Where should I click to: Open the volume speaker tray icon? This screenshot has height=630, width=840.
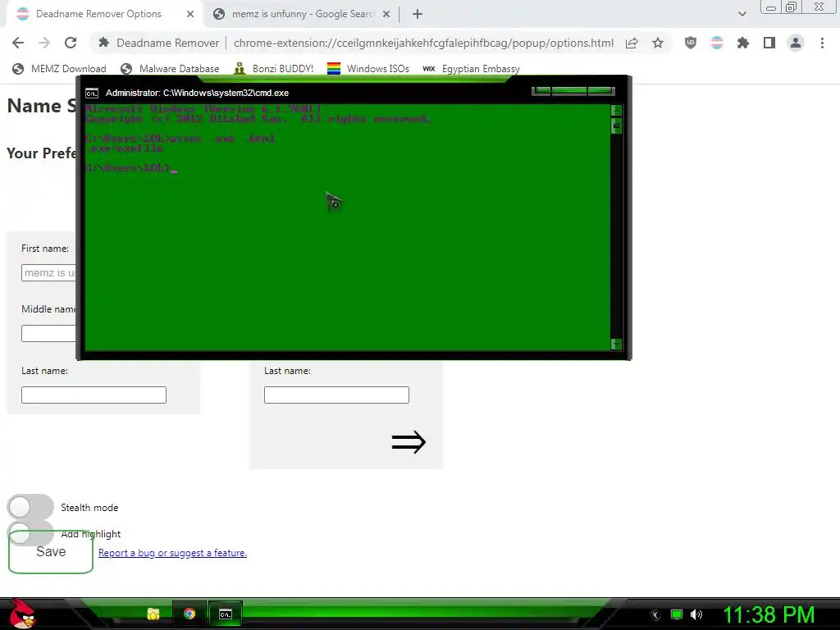pos(696,614)
